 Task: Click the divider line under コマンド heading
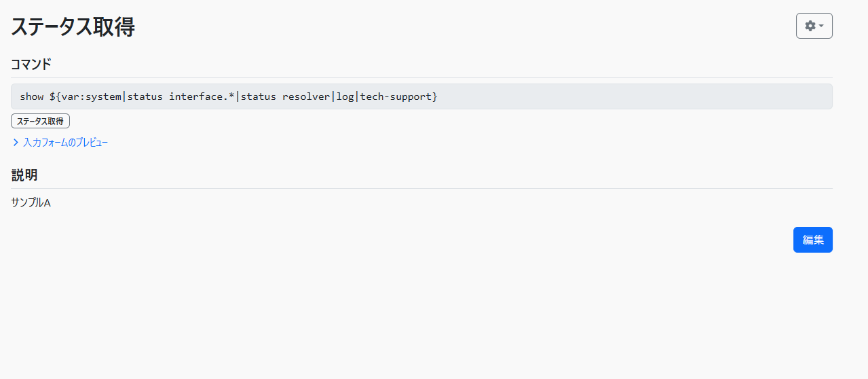421,77
